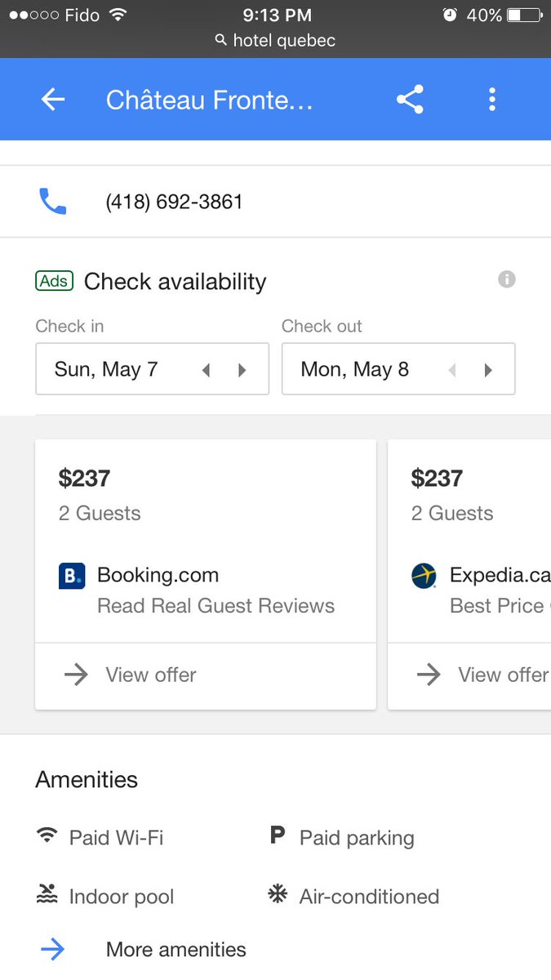Open More amenities list
This screenshot has height=980, width=551.
176,949
